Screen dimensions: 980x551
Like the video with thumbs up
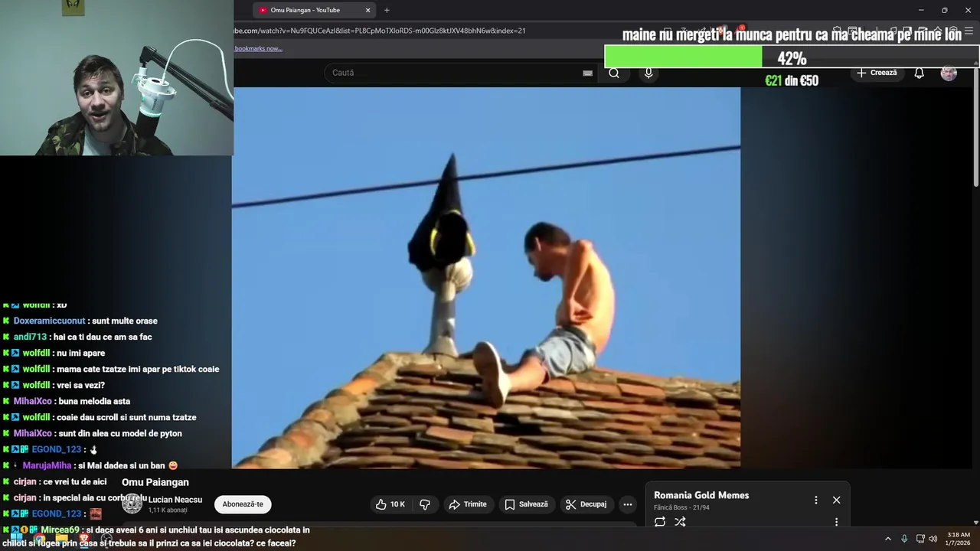[x=390, y=504]
